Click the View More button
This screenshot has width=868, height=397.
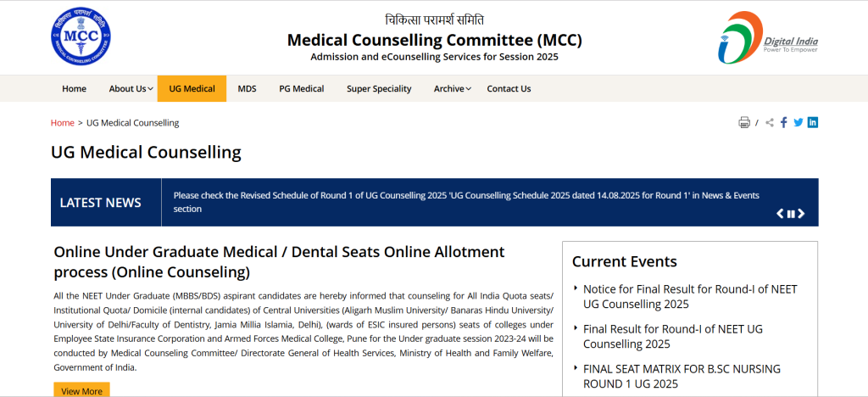[81, 391]
